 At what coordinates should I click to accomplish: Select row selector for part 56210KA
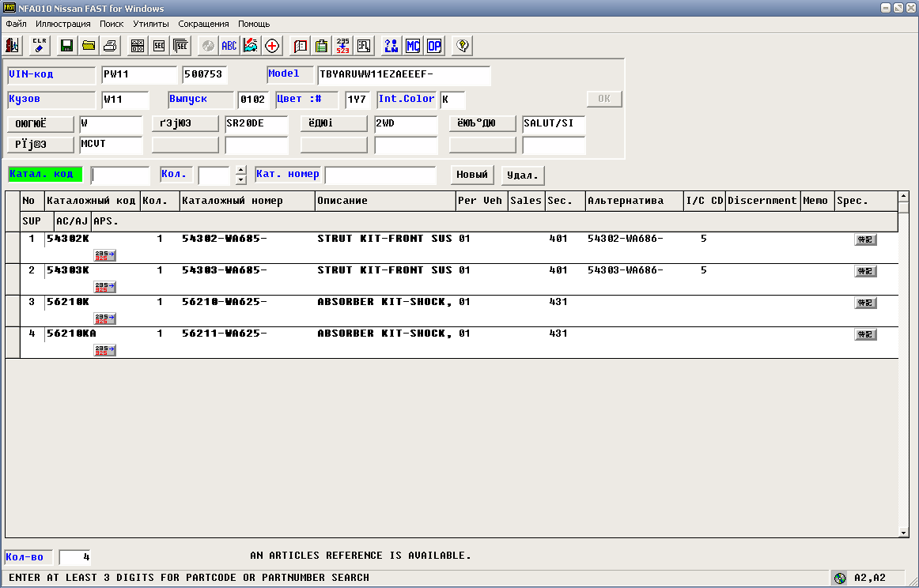(x=13, y=343)
